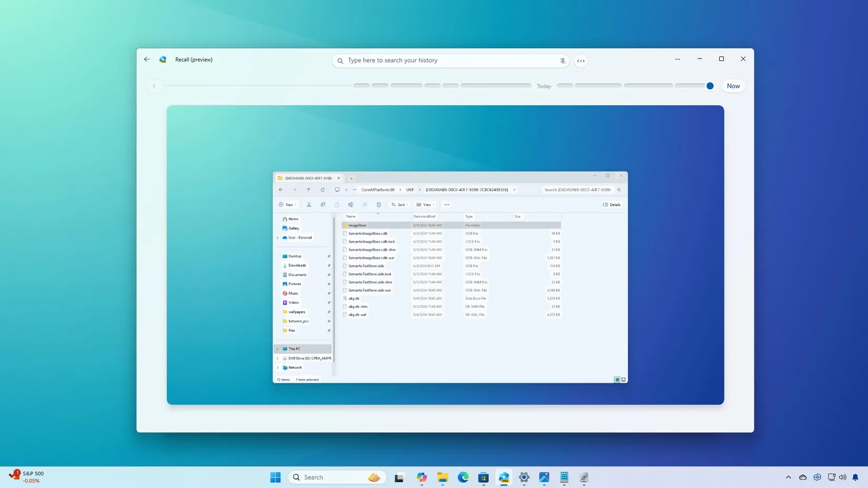This screenshot has width=868, height=488.
Task: Click the Cut scissors icon in snapshot
Action: 309,205
